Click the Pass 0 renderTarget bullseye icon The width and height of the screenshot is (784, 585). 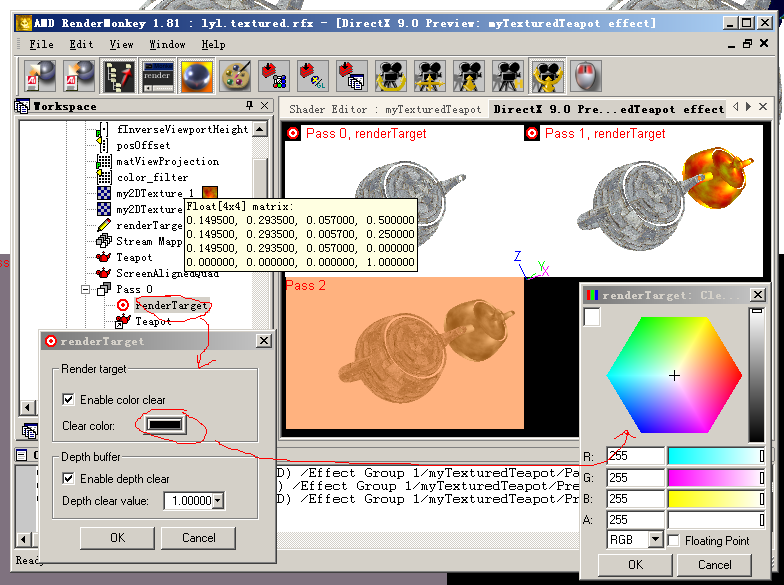tap(123, 305)
